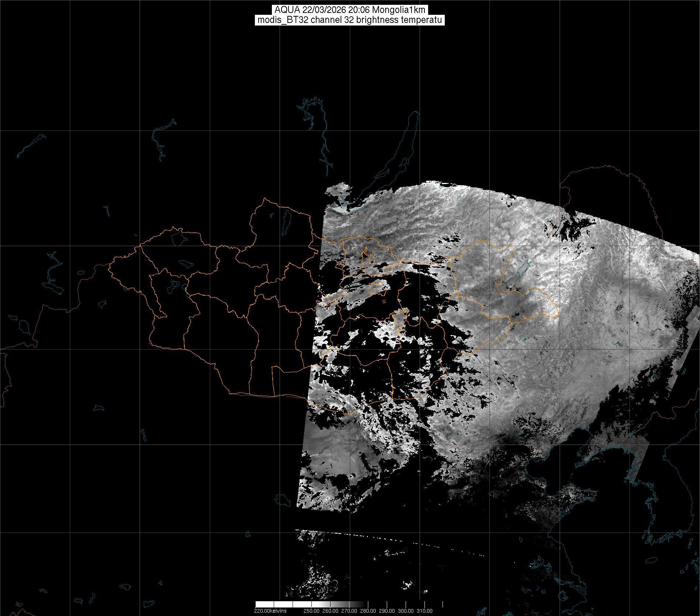Click the brightness temperature grayscale colorbar
The width and height of the screenshot is (700, 616).
[349, 605]
